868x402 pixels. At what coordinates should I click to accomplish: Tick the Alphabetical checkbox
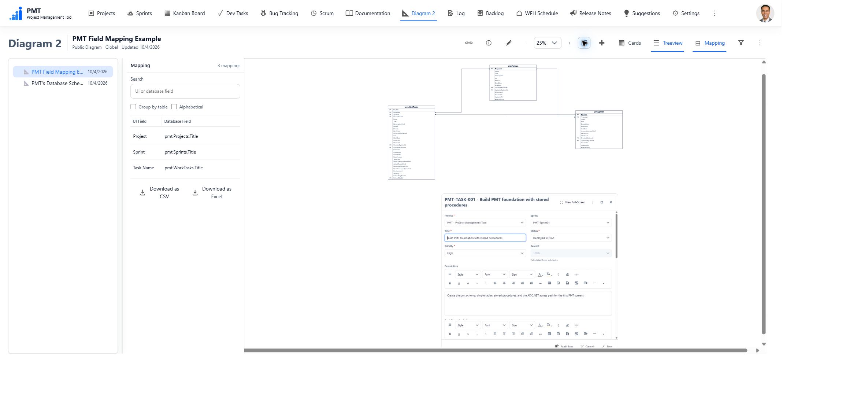tap(174, 107)
